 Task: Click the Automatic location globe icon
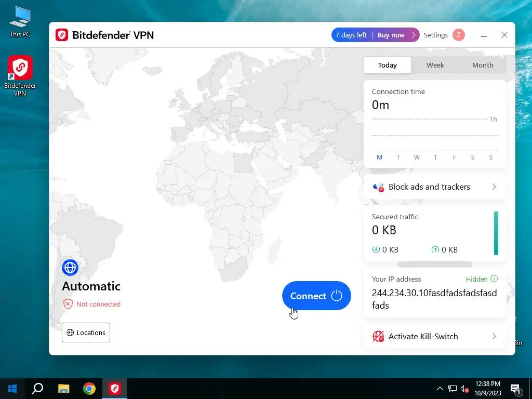(x=70, y=268)
